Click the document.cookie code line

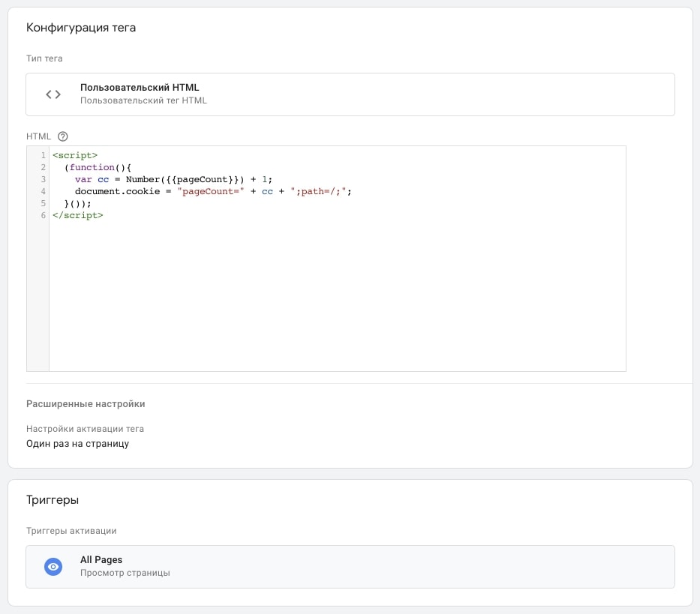(x=213, y=191)
